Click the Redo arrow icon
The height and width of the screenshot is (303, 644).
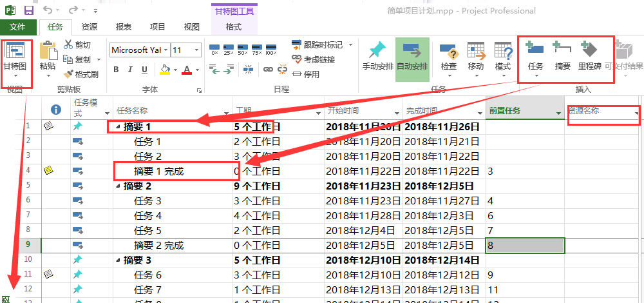[x=73, y=10]
